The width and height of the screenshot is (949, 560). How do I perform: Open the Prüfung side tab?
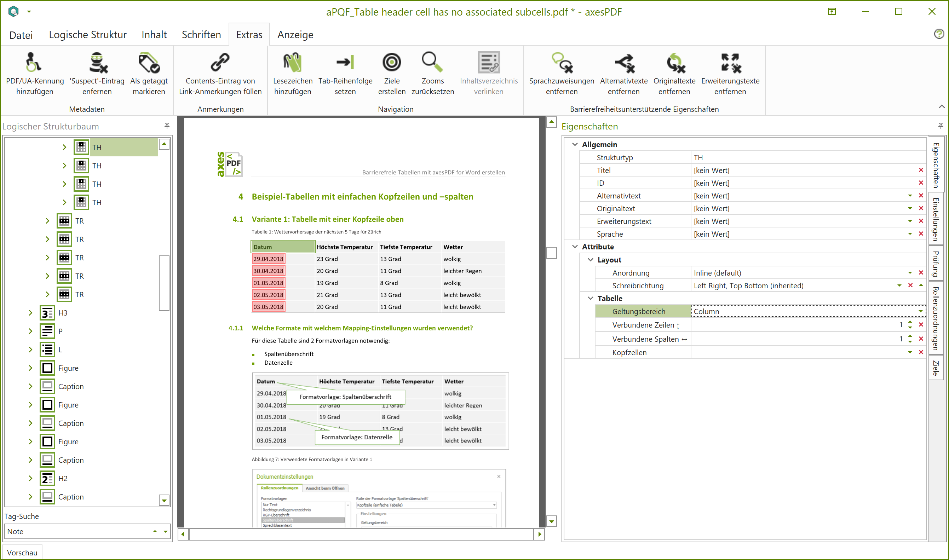coord(936,264)
